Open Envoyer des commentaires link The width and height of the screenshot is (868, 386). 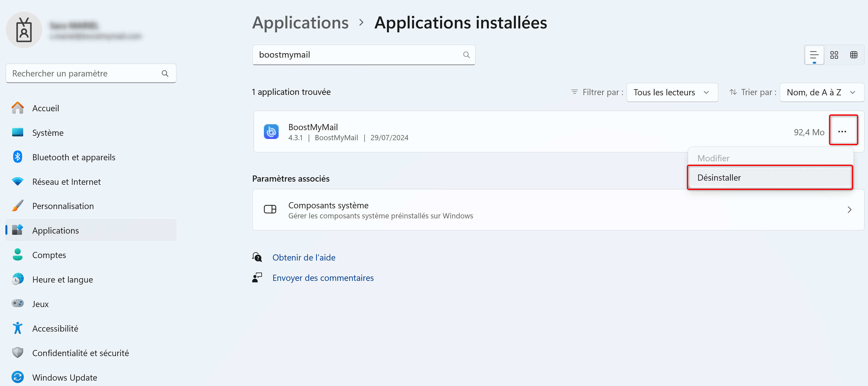pos(323,278)
